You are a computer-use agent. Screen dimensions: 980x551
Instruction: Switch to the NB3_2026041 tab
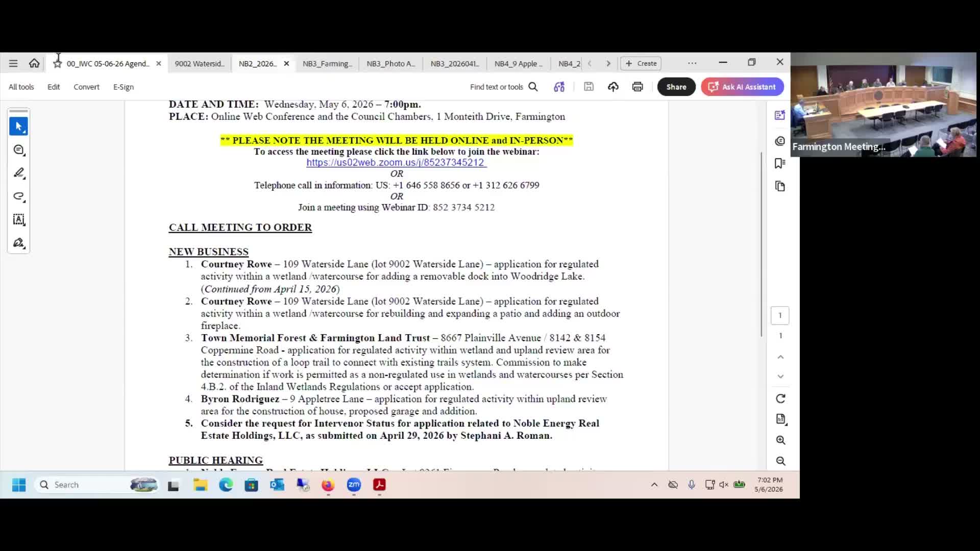(x=455, y=63)
